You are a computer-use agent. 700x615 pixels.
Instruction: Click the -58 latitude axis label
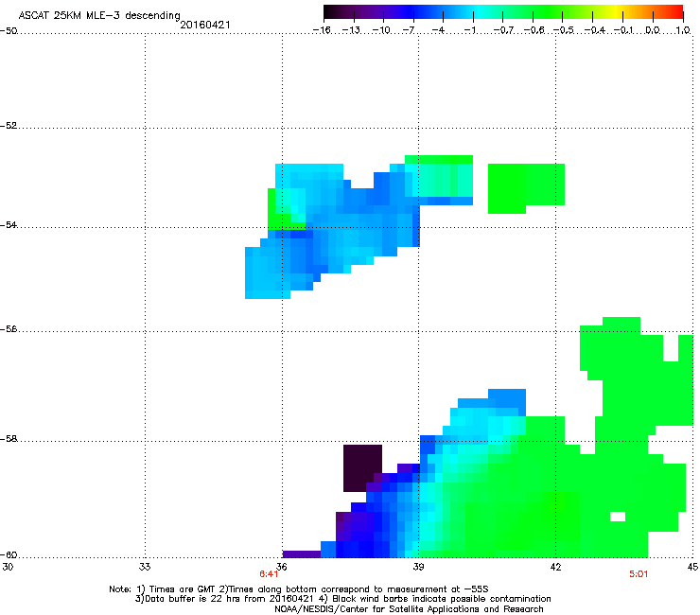pos(9,439)
